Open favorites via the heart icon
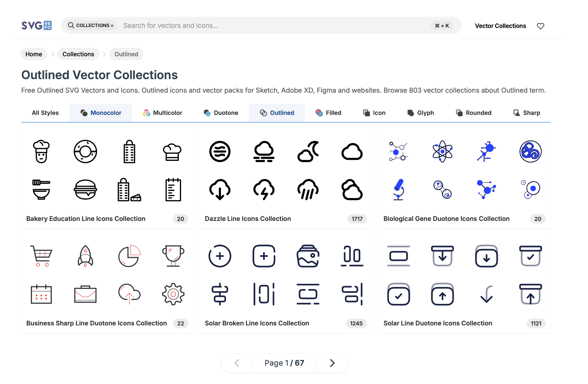 pos(541,26)
